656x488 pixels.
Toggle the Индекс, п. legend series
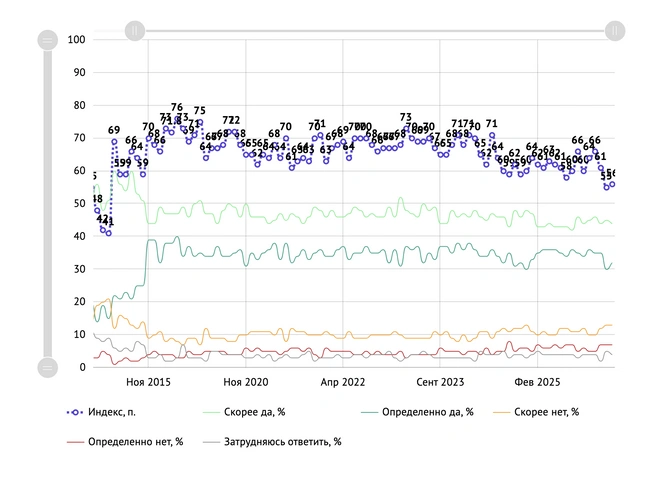click(101, 412)
